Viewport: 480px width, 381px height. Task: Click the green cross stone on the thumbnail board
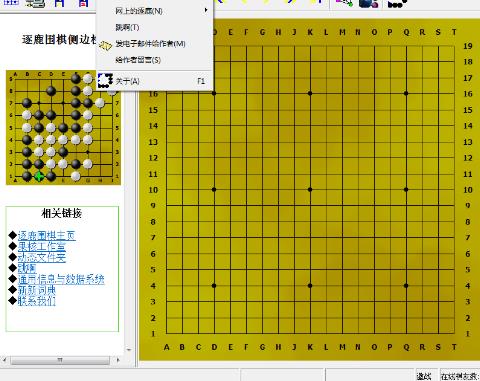(x=39, y=176)
